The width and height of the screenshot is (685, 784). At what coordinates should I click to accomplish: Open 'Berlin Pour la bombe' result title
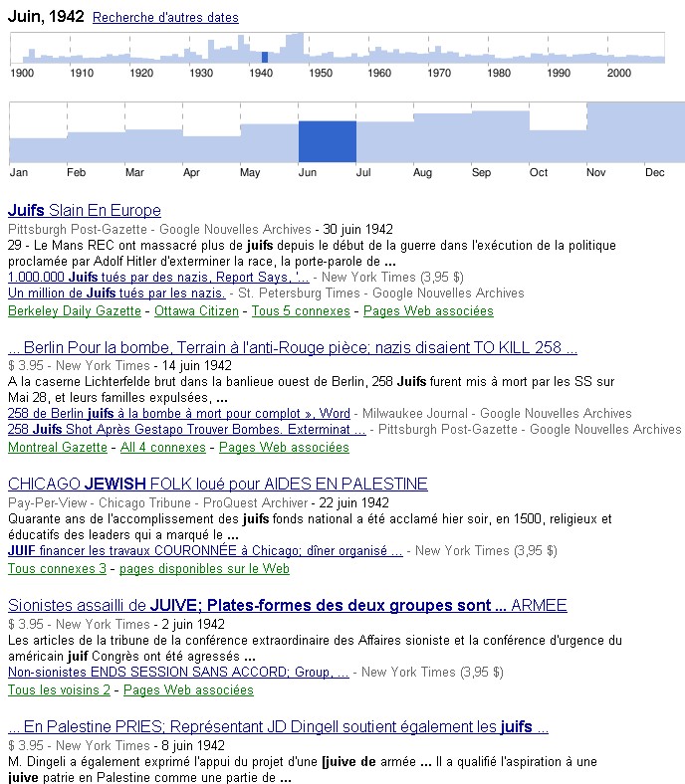292,347
